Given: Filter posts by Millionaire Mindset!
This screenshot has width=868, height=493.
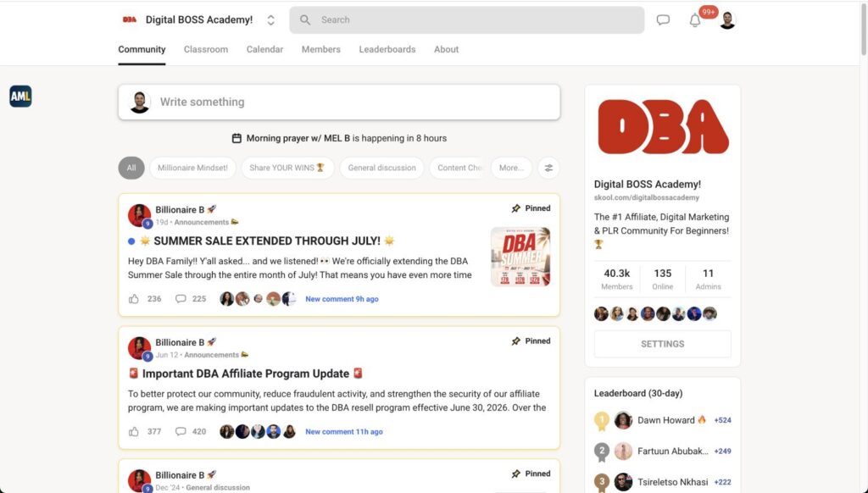Looking at the screenshot, I should coord(192,168).
